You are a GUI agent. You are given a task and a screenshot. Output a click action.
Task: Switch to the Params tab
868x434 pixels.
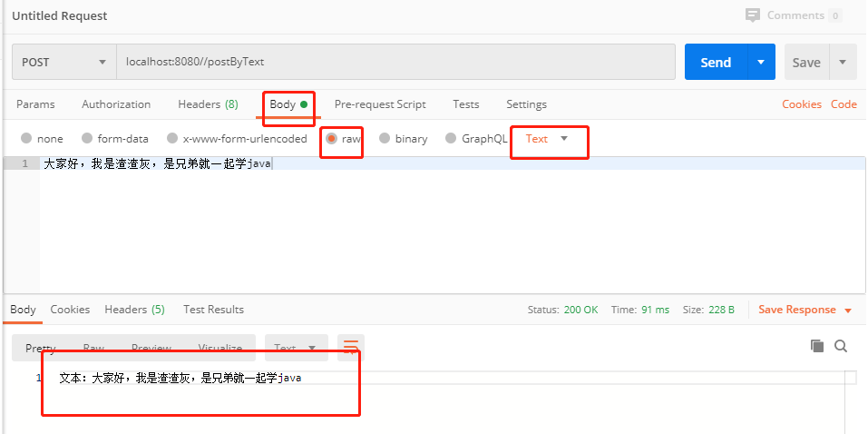35,104
